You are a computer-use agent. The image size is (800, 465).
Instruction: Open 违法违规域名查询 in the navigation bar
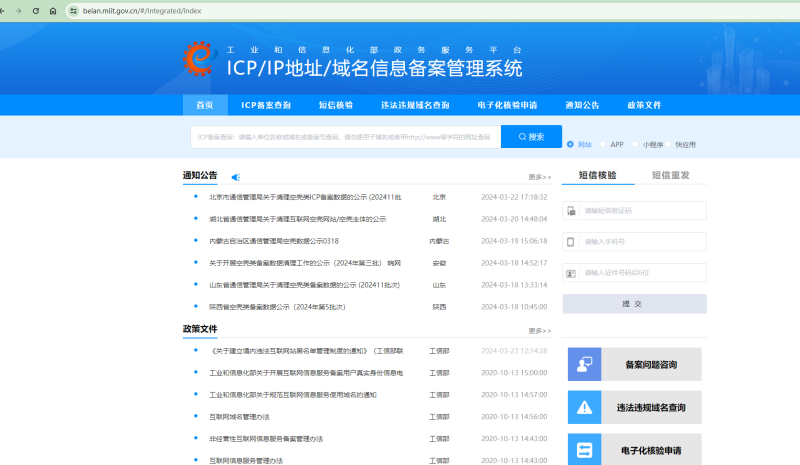click(415, 105)
